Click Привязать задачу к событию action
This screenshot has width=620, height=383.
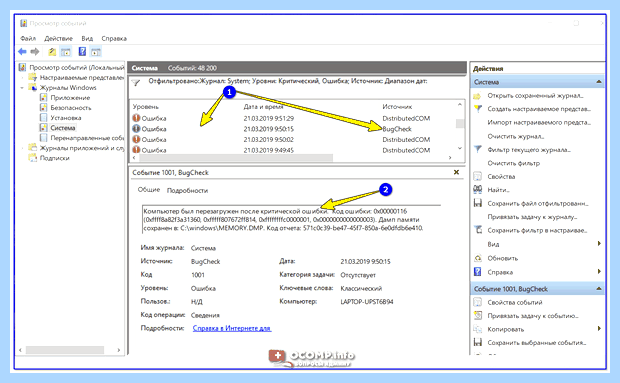click(x=533, y=316)
